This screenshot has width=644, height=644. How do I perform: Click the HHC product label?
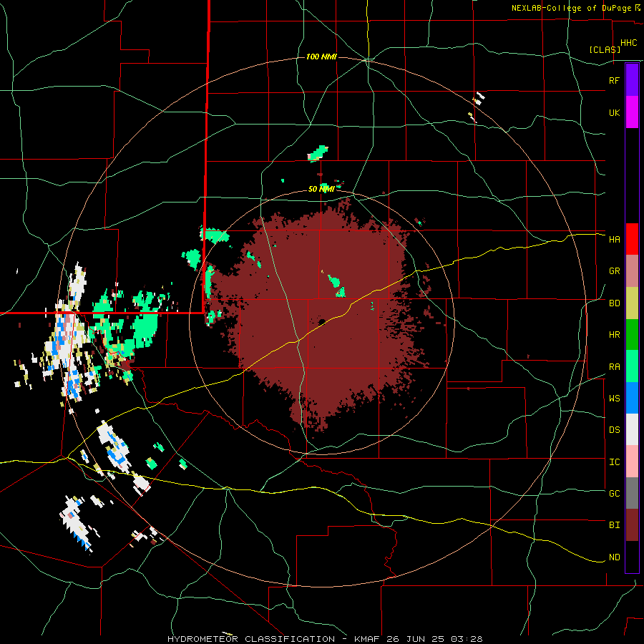click(x=629, y=43)
